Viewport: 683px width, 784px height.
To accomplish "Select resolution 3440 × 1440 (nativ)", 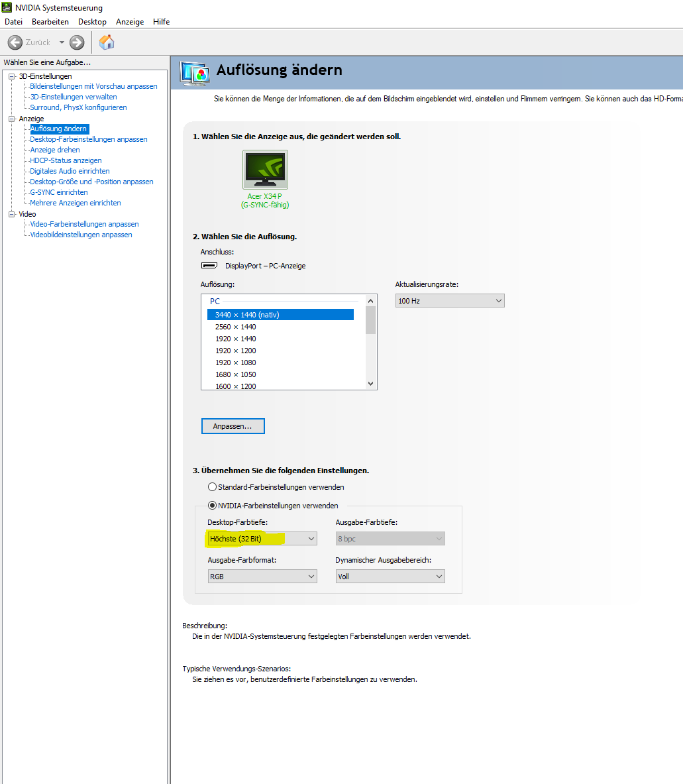I will point(280,315).
